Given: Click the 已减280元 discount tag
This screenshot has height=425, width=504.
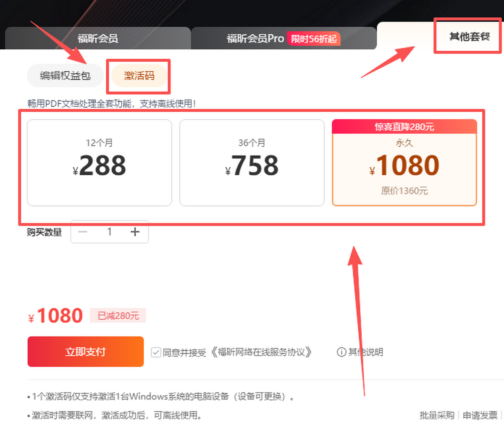Looking at the screenshot, I should tap(118, 315).
